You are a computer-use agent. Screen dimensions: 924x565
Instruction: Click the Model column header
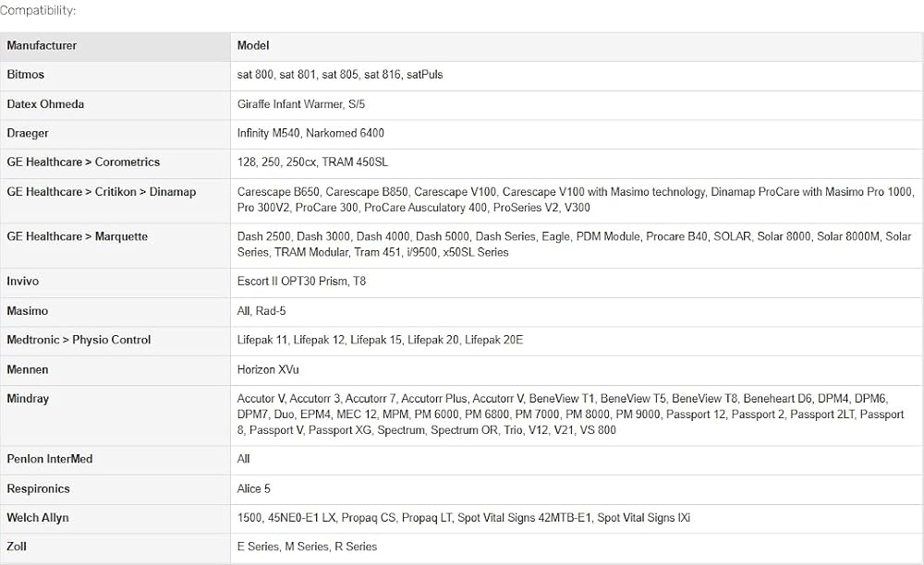click(577, 46)
